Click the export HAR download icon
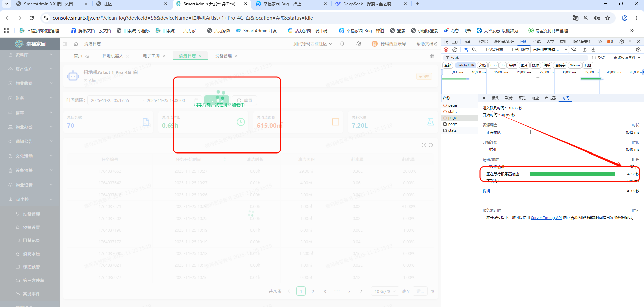This screenshot has width=644, height=307. (x=593, y=50)
